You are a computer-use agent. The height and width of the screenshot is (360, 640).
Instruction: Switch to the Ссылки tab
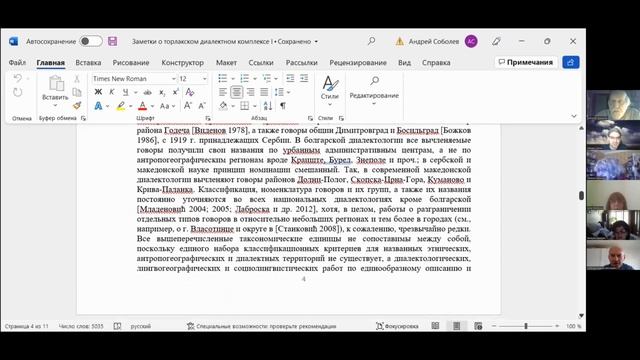[261, 62]
